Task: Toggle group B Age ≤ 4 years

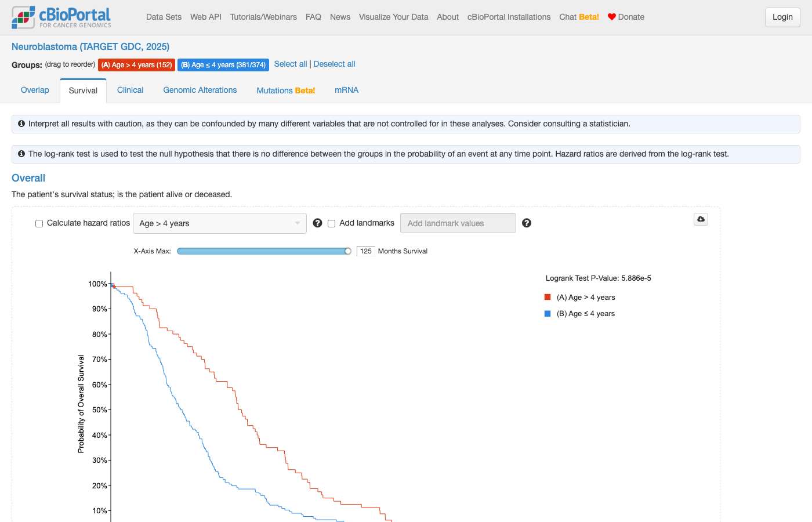Action: (223, 65)
